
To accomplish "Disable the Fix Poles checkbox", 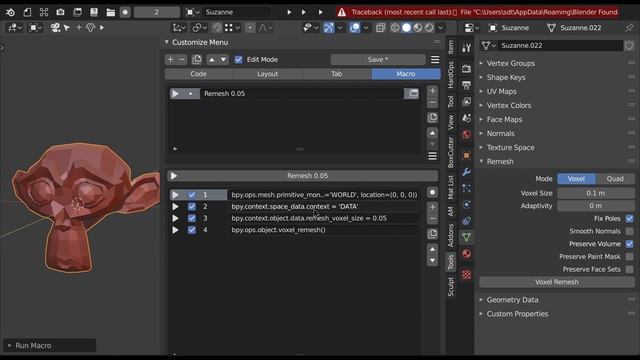I will click(629, 218).
